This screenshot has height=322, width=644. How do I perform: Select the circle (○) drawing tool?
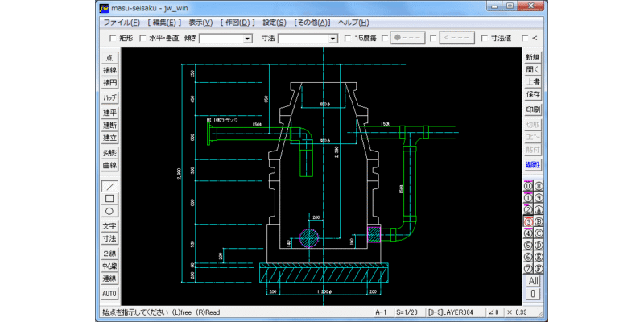(x=109, y=211)
